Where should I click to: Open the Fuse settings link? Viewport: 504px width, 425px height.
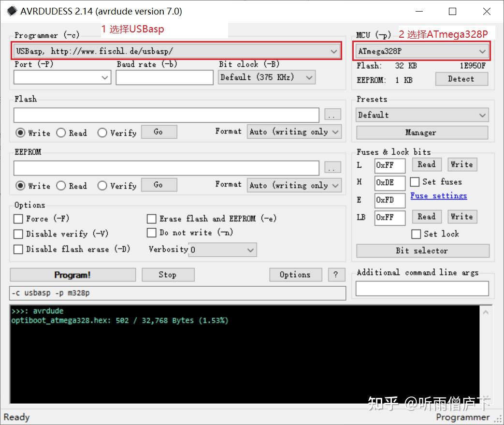click(438, 196)
